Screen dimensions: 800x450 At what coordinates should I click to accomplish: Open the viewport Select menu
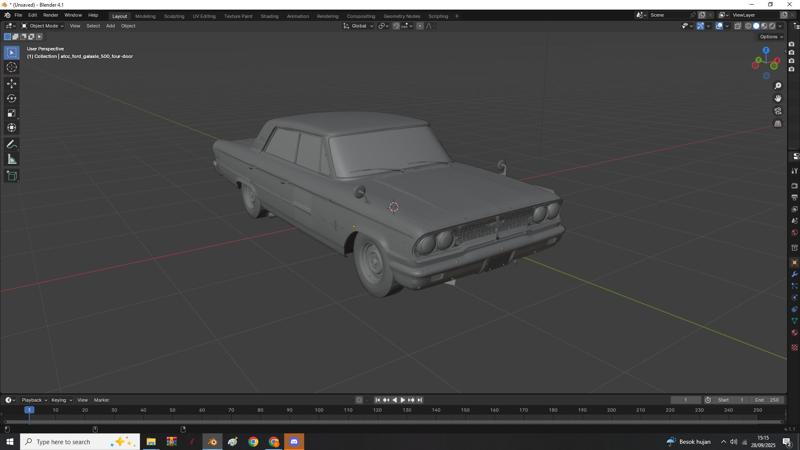[x=93, y=26]
